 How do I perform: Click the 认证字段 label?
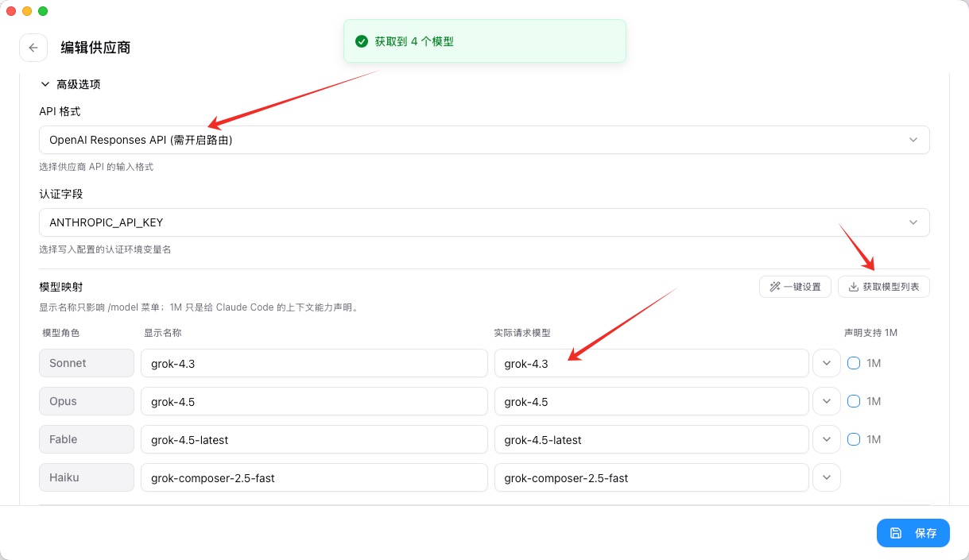pyautogui.click(x=61, y=194)
